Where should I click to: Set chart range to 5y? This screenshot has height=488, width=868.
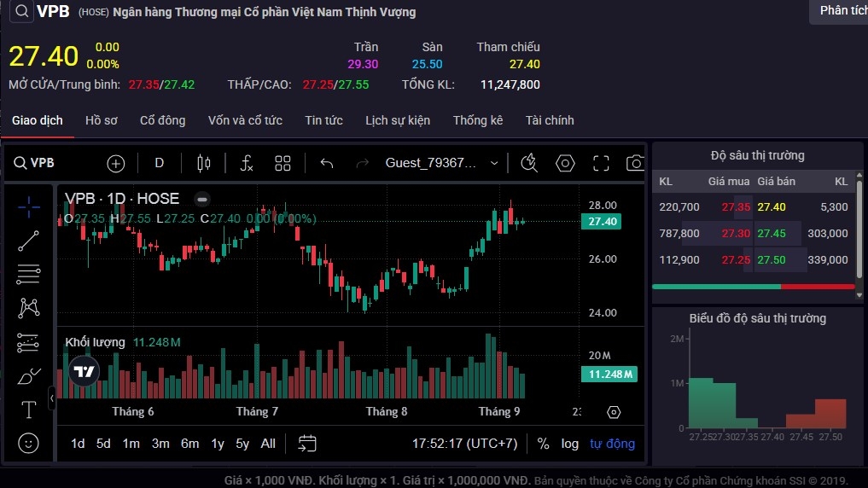[242, 444]
